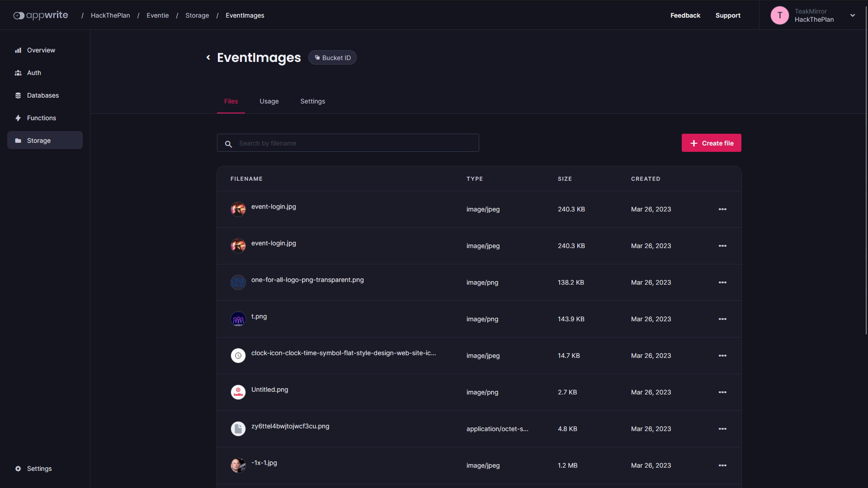Screen dimensions: 868x488
Task: Open sidebar Settings with gear icon
Action: pos(39,469)
